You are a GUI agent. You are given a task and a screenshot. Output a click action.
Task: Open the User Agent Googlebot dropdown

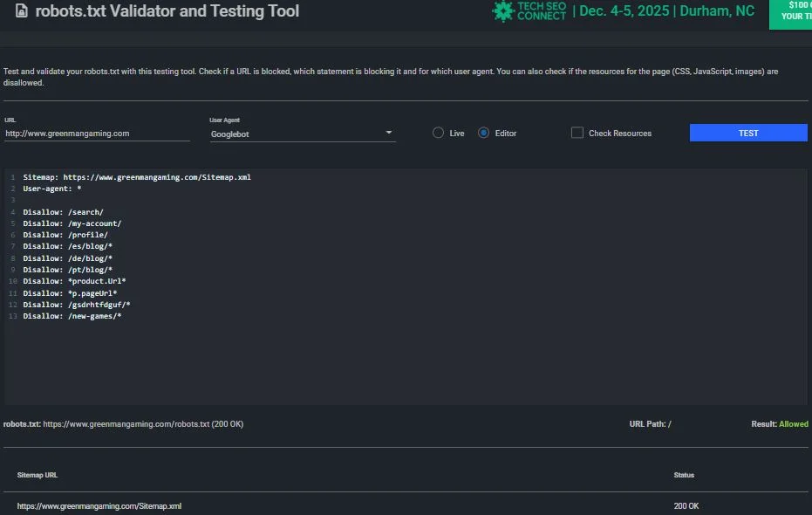coord(303,134)
